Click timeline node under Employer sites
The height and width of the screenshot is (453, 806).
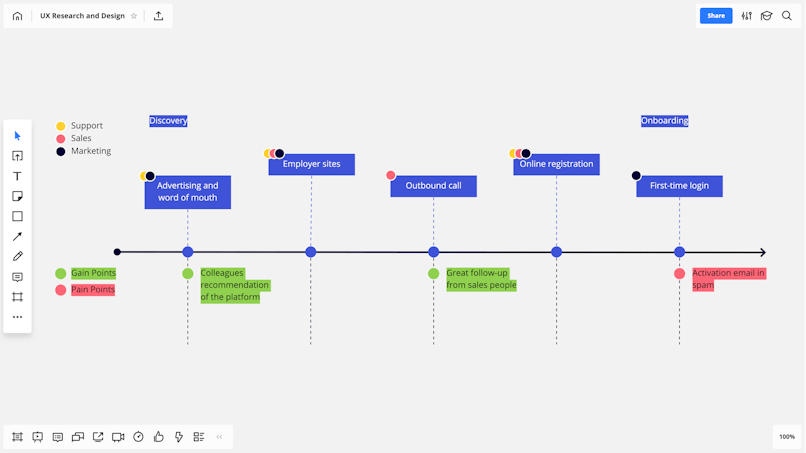tap(310, 252)
